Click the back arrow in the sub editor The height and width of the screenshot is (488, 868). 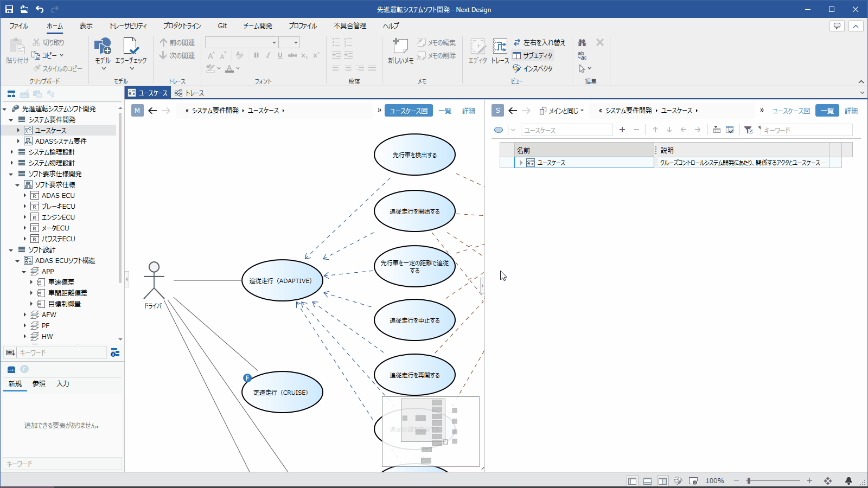513,111
